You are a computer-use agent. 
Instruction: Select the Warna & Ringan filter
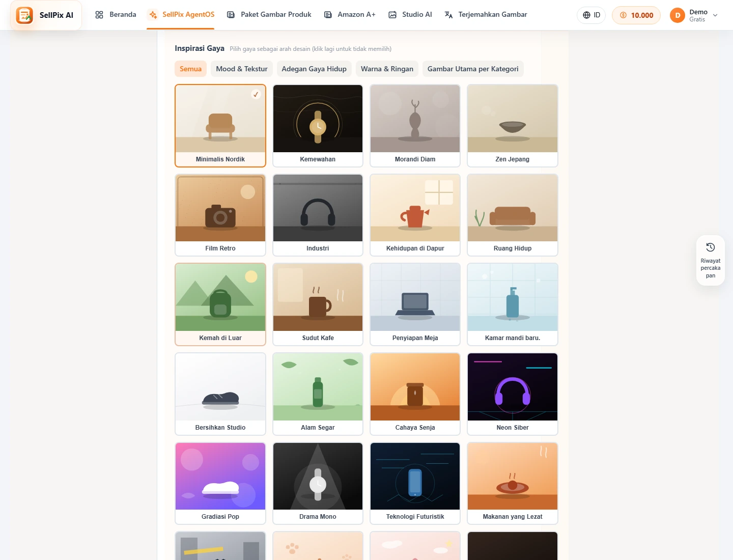click(x=387, y=69)
